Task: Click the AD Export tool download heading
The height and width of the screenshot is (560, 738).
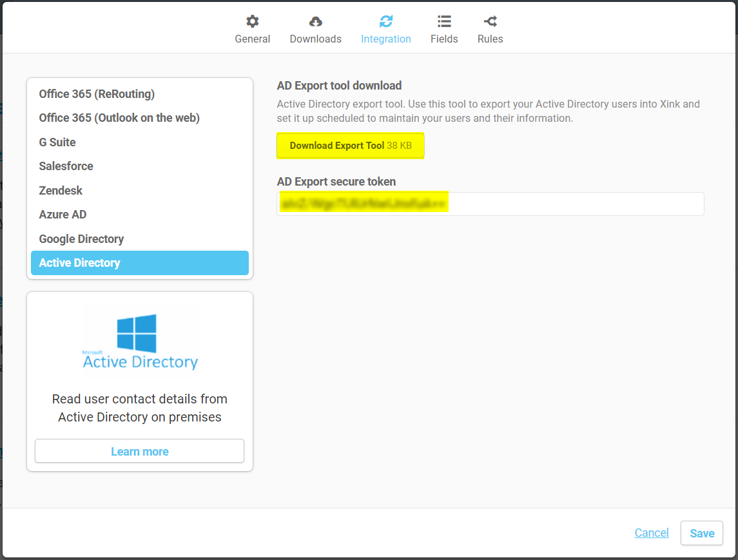Action: click(x=339, y=86)
